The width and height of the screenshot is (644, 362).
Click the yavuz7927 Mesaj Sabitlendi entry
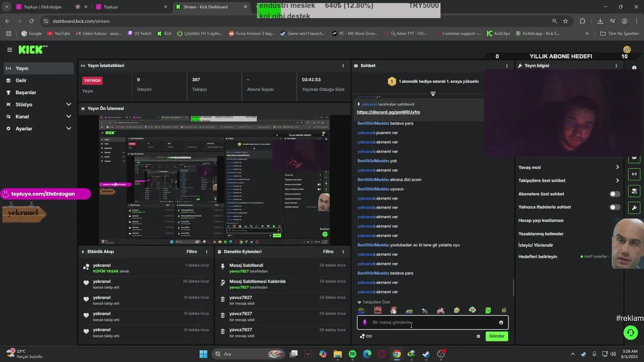[283, 268]
